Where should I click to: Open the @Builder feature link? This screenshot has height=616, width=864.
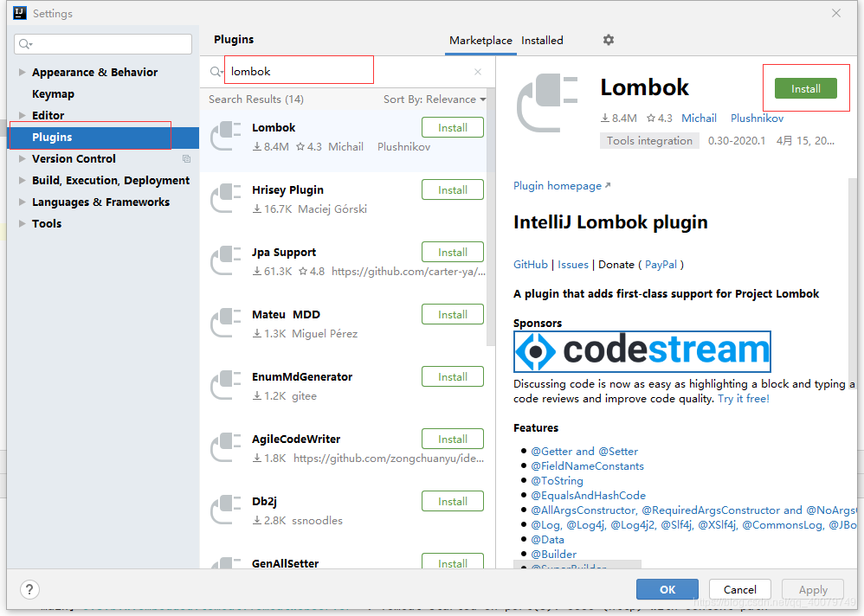[553, 555]
